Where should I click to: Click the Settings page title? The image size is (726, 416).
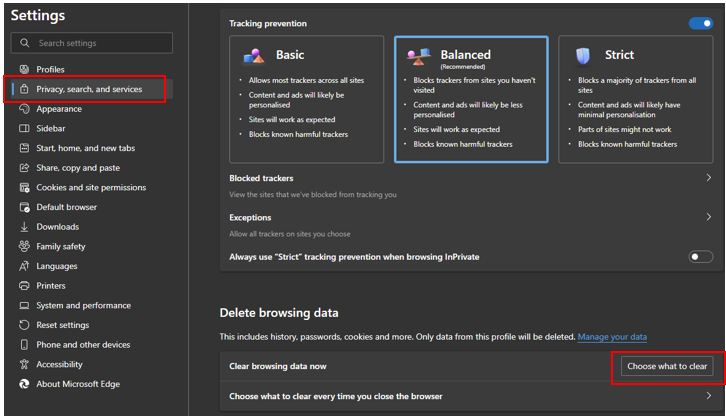(x=38, y=15)
